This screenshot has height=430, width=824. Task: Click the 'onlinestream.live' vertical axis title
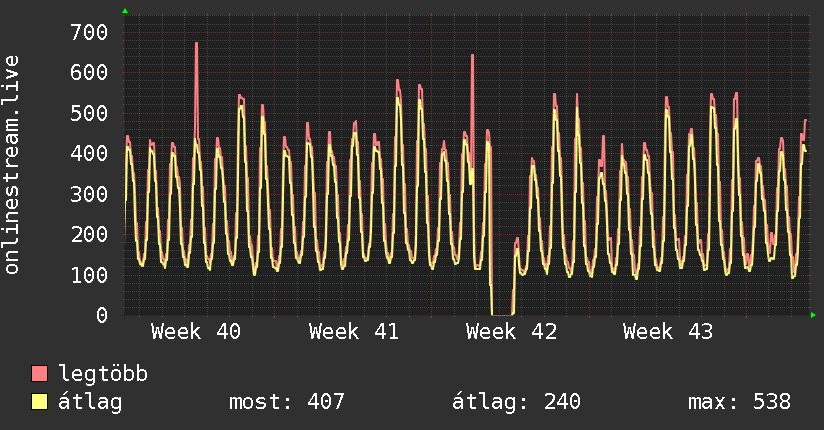(x=12, y=165)
